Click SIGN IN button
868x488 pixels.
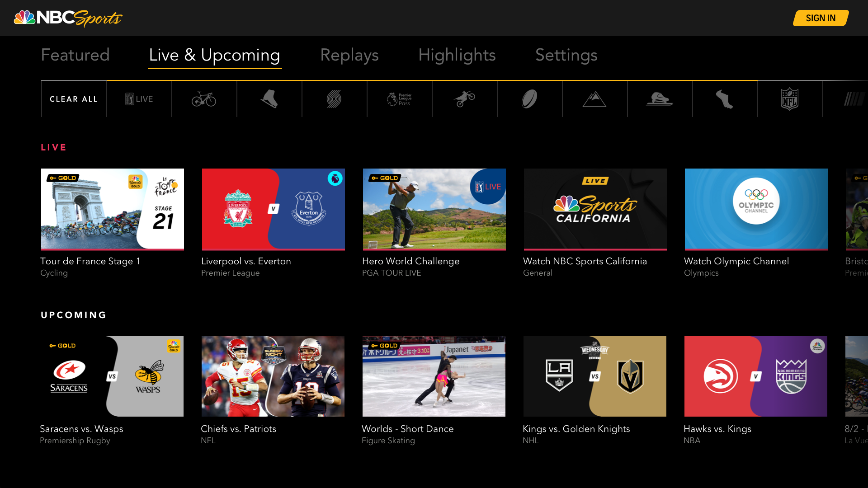tap(821, 18)
